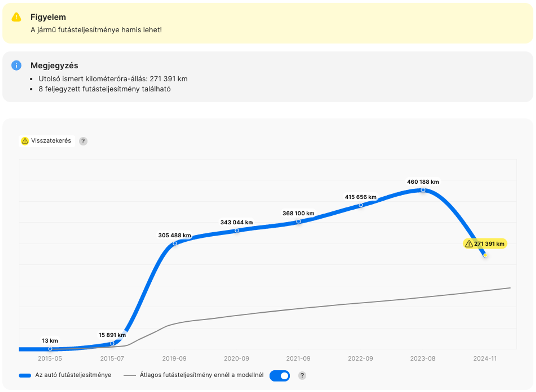Click the 2020-09 axis label
536x392 pixels.
click(236, 359)
